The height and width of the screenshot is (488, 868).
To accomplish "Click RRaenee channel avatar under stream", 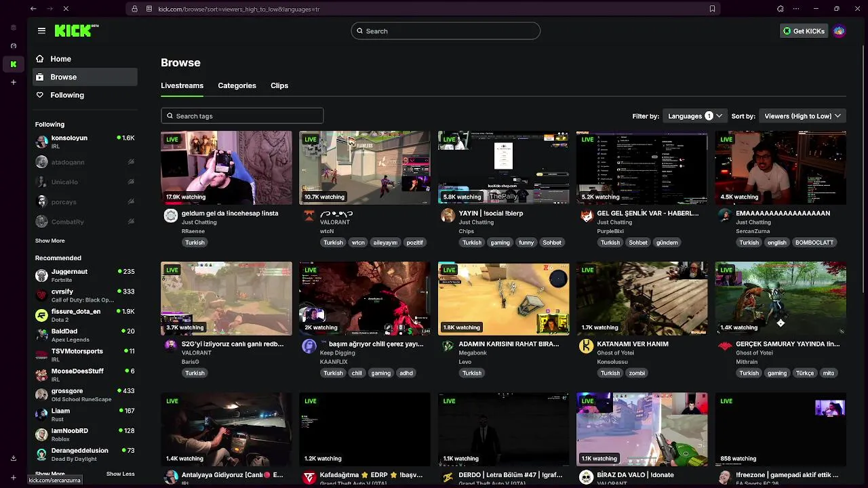I will (171, 216).
